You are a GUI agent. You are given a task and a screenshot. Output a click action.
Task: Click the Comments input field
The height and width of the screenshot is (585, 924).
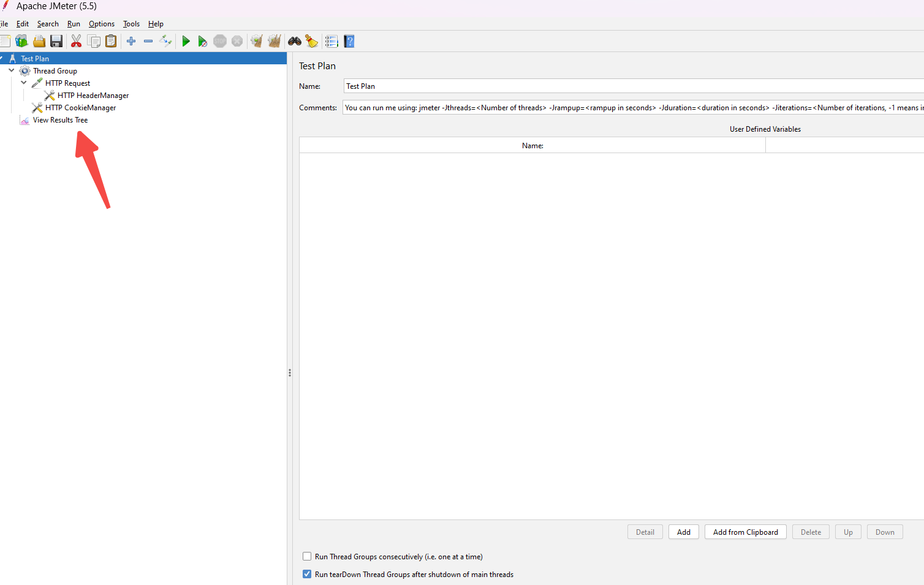pyautogui.click(x=633, y=107)
